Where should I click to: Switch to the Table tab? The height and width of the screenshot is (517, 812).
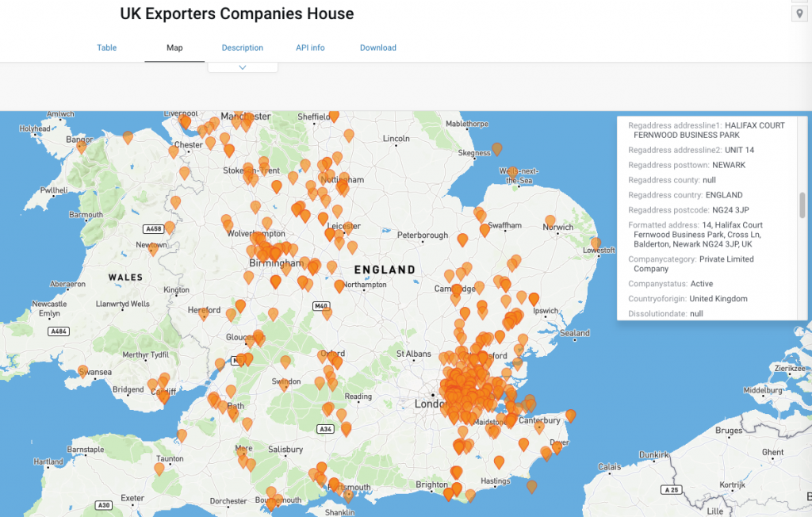pyautogui.click(x=106, y=48)
